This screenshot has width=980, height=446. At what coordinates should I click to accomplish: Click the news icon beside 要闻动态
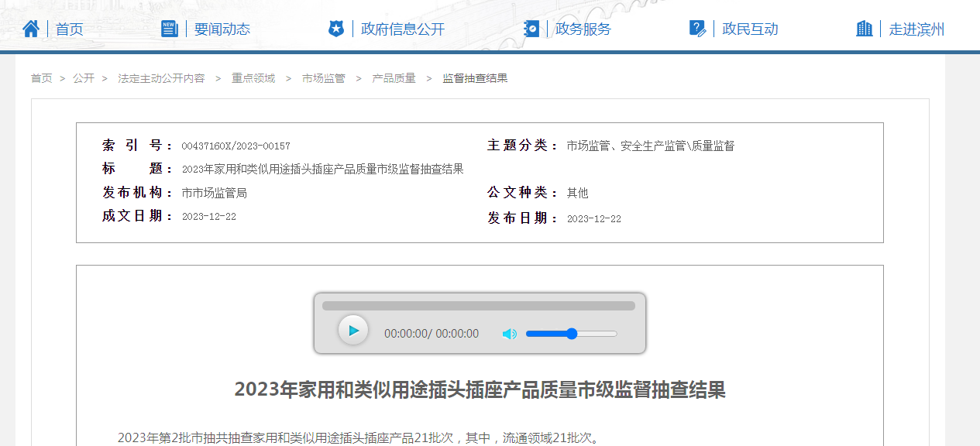pos(170,29)
